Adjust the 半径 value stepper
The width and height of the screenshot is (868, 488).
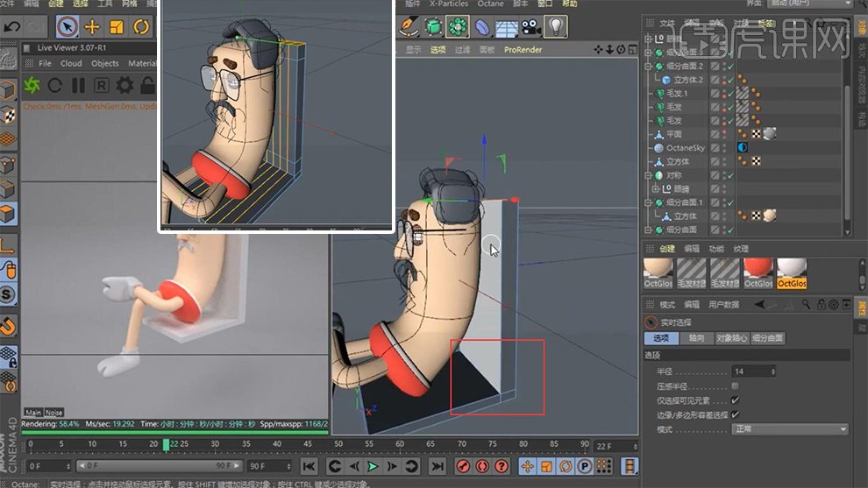coord(773,371)
